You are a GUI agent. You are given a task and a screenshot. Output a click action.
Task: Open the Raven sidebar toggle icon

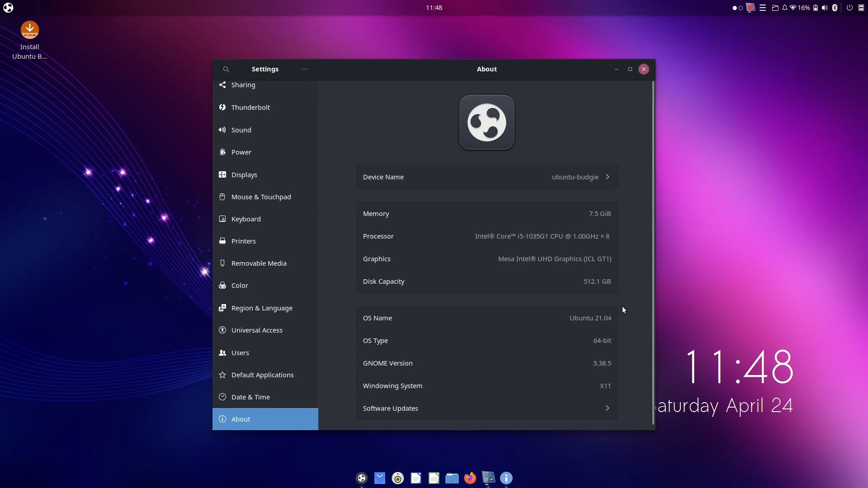861,8
